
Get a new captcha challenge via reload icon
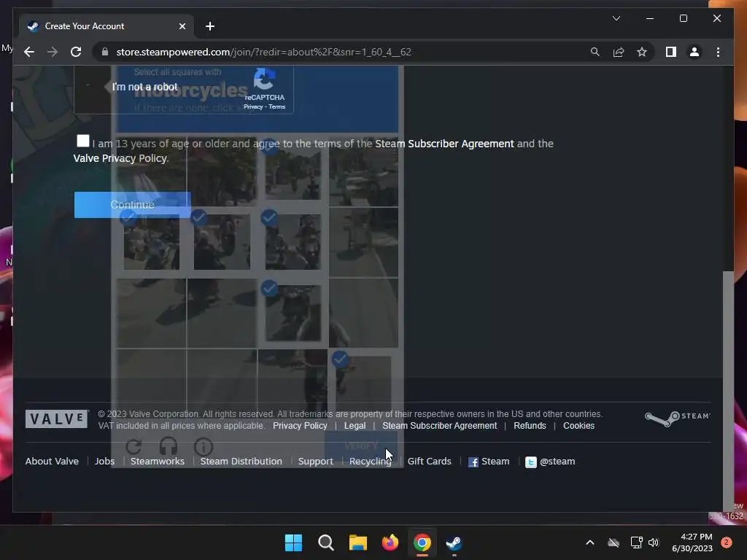134,447
